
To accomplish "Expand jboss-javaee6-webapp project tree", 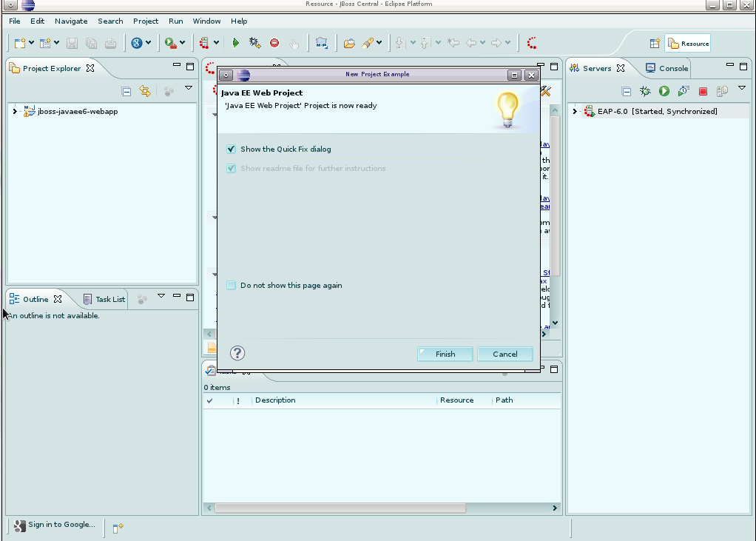I will click(15, 112).
